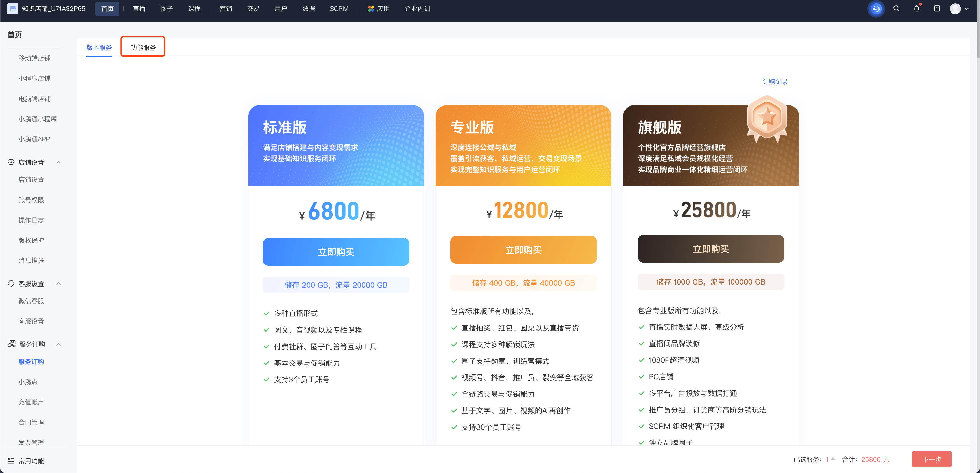Click the colorful 应用 apps icon
The width and height of the screenshot is (980, 473).
click(x=371, y=9)
